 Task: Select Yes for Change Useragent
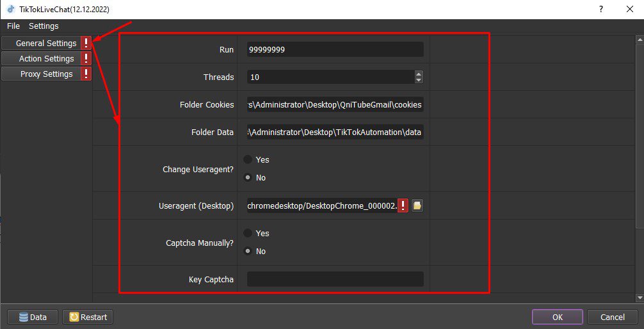tap(248, 159)
